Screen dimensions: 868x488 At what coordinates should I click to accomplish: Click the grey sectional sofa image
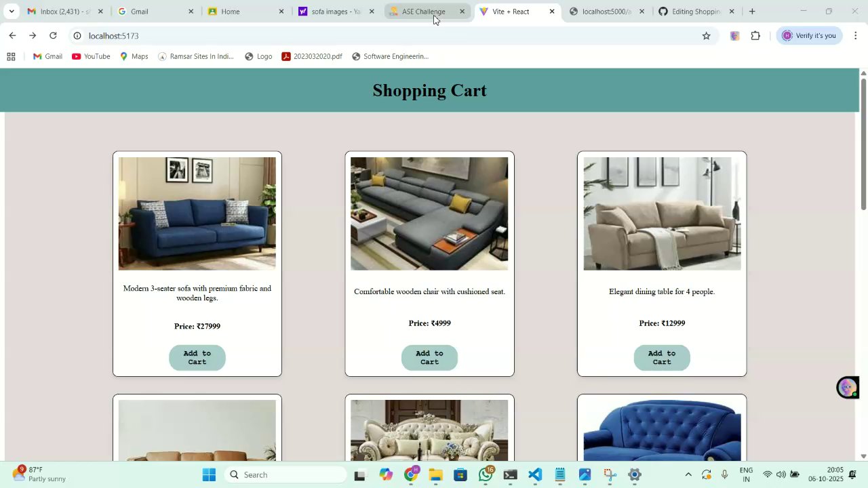(429, 213)
